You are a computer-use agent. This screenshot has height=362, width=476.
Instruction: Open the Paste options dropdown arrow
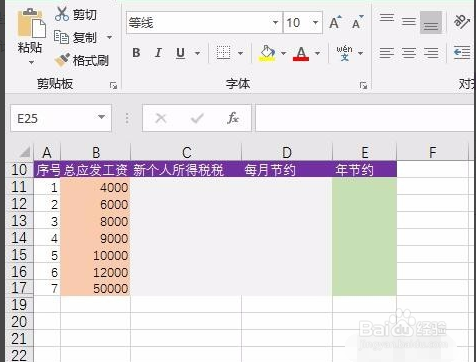(x=31, y=63)
